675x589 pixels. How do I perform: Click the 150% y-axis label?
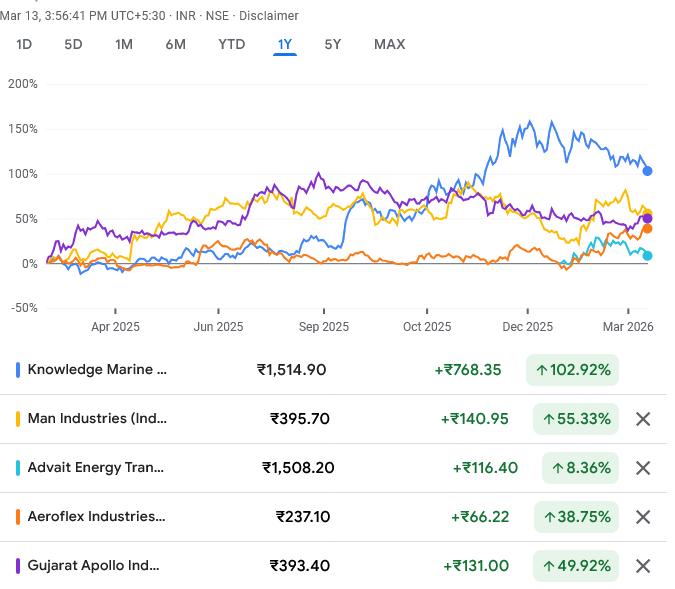(23, 129)
